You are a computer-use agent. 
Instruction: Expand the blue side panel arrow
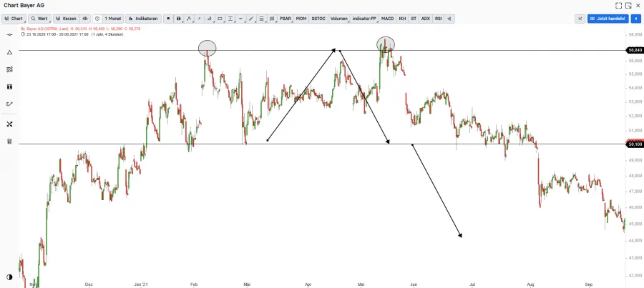pyautogui.click(x=636, y=19)
